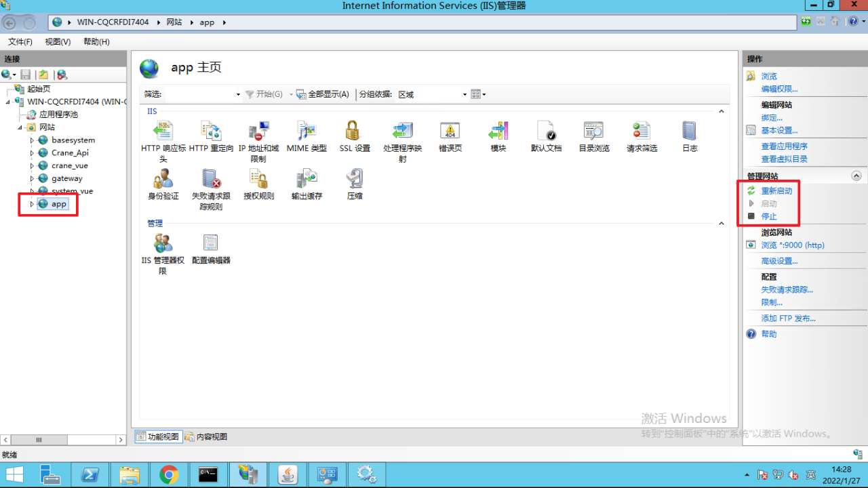
Task: Open the 筛选 filter combo box
Action: [203, 94]
